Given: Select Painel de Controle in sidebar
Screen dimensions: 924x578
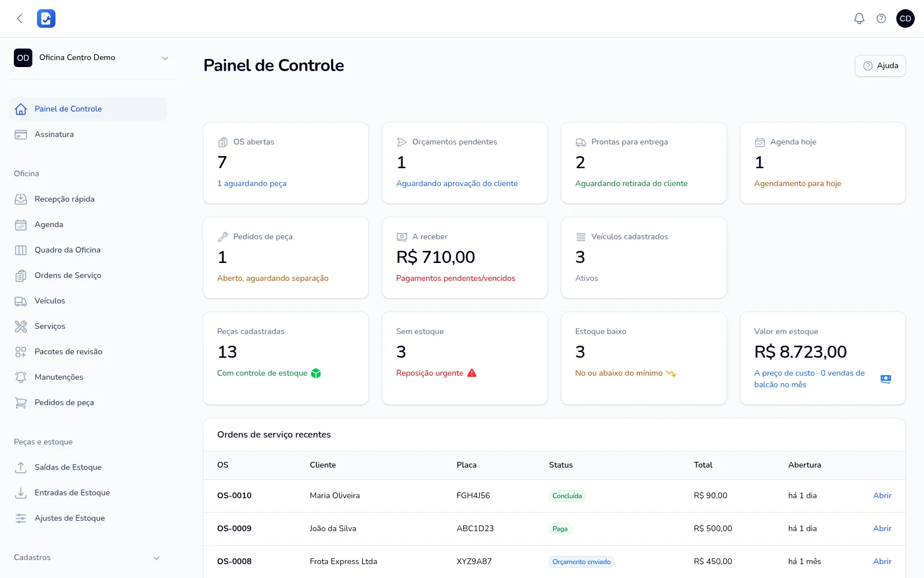Looking at the screenshot, I should point(88,109).
